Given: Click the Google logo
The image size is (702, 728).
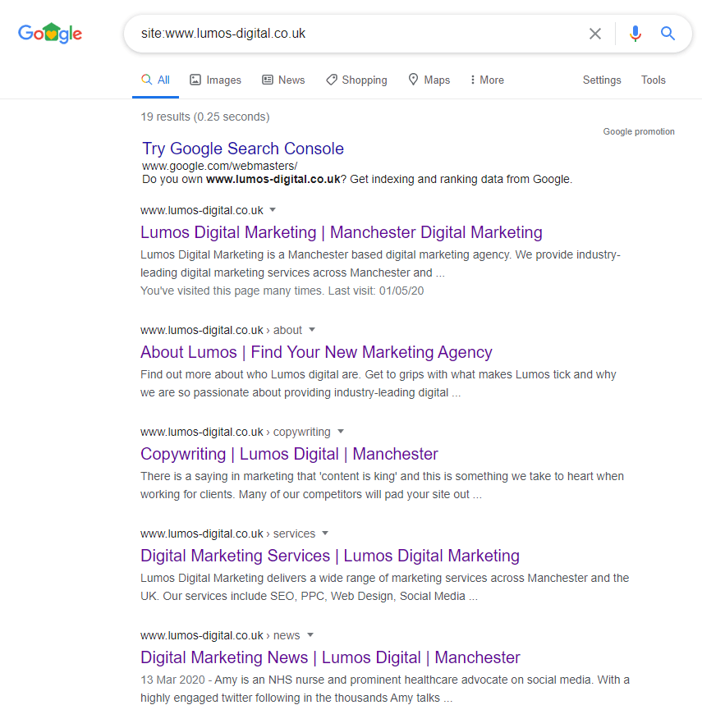Looking at the screenshot, I should [x=50, y=33].
